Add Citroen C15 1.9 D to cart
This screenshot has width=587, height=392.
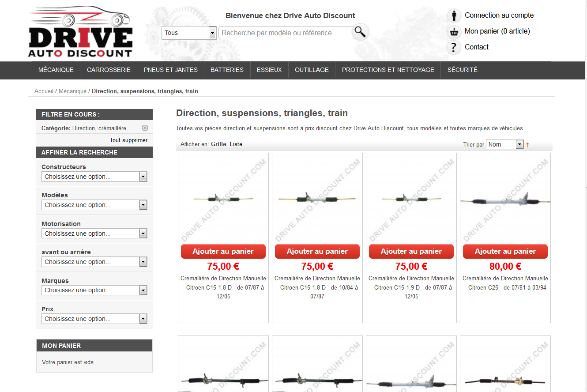(x=411, y=251)
